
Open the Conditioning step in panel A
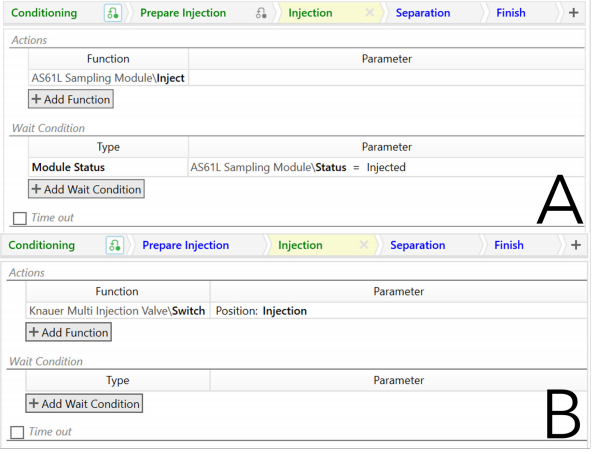point(44,13)
